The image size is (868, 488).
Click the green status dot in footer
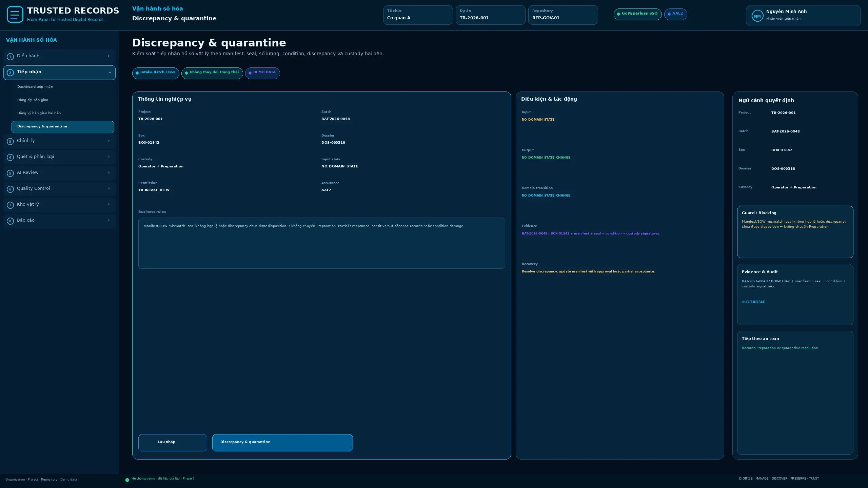(127, 480)
